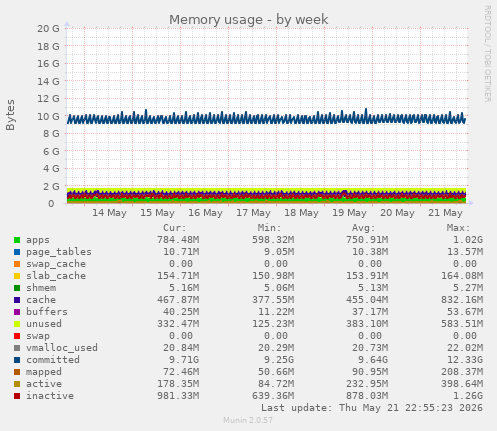
Task: Click the 'slab_cache' legend label
Action: [x=56, y=276]
